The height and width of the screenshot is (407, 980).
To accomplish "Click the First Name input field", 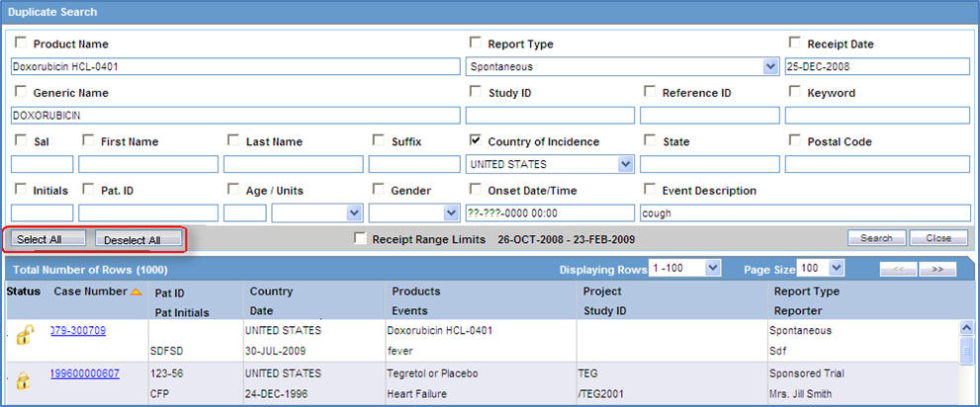I will 148,164.
